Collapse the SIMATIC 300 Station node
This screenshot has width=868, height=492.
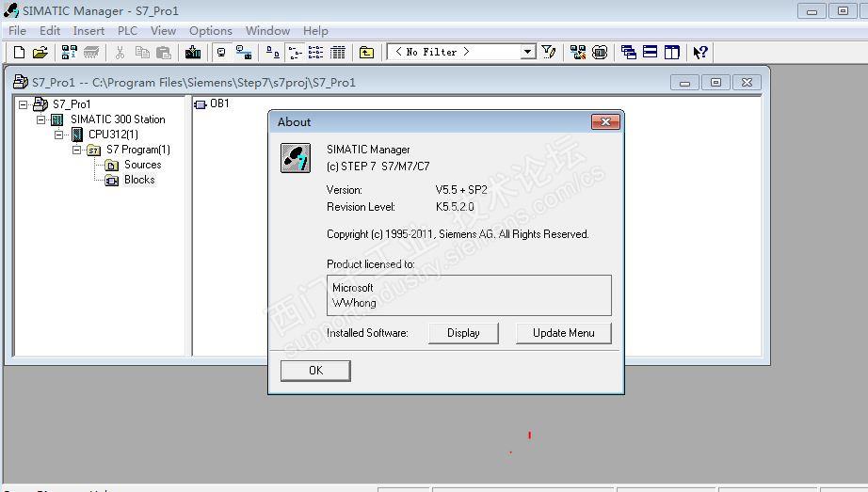pos(41,119)
